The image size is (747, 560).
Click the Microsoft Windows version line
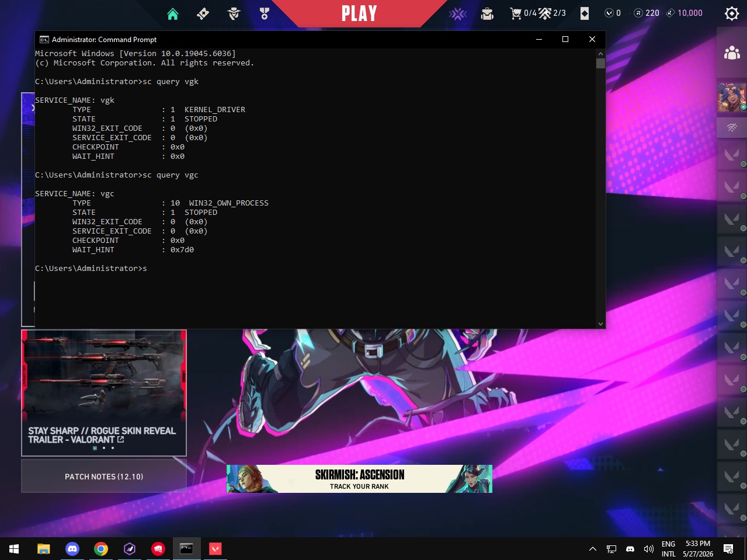[135, 54]
